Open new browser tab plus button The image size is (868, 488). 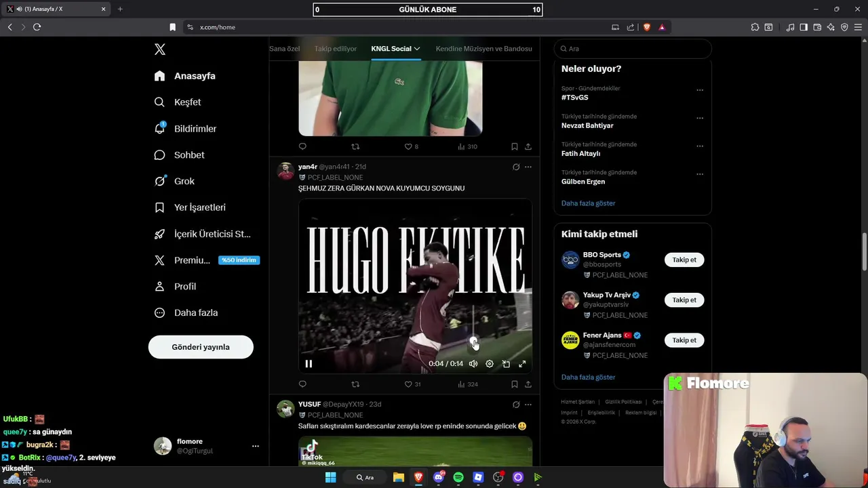click(x=120, y=9)
